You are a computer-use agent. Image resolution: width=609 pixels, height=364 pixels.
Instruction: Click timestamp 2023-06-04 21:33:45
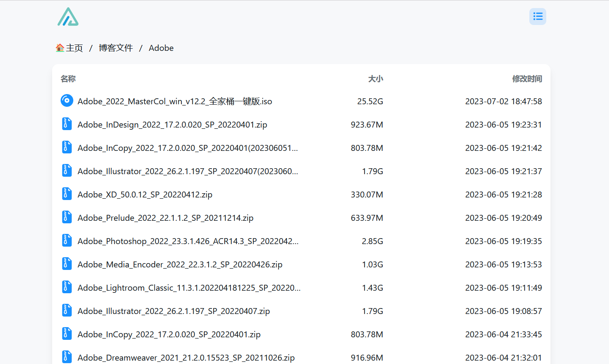[503, 334]
